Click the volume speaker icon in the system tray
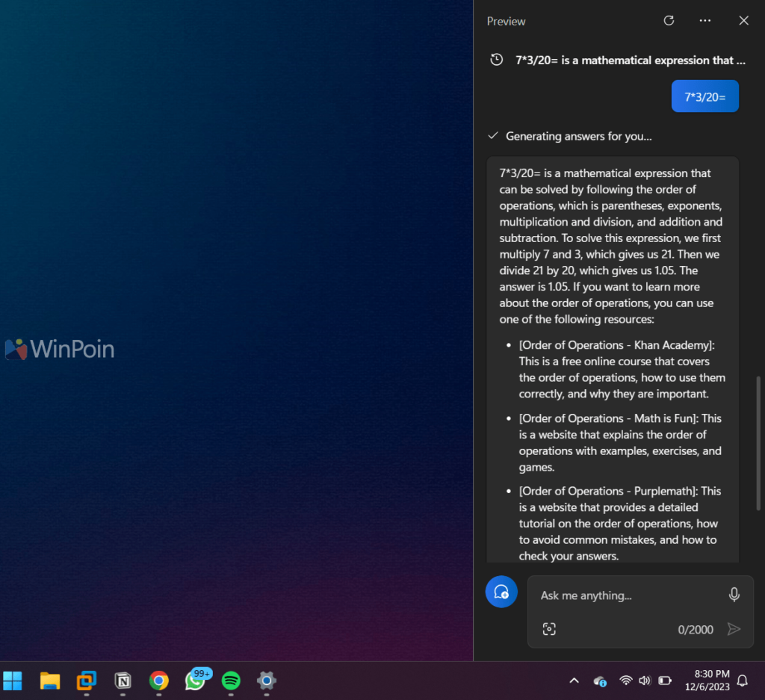 [x=645, y=681]
